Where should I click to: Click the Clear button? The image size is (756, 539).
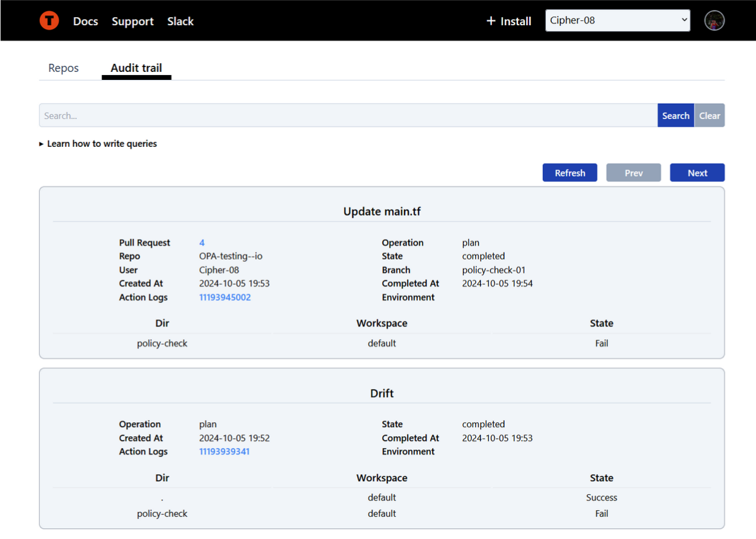coord(709,116)
